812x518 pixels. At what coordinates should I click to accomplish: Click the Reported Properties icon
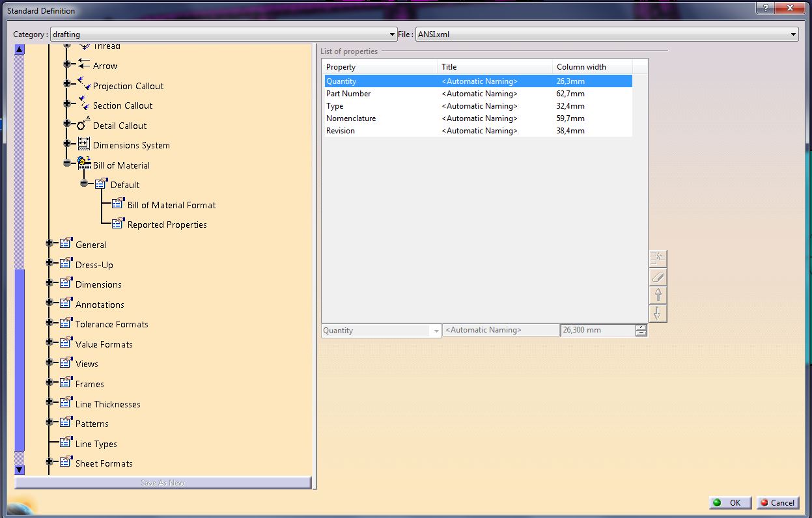click(118, 223)
